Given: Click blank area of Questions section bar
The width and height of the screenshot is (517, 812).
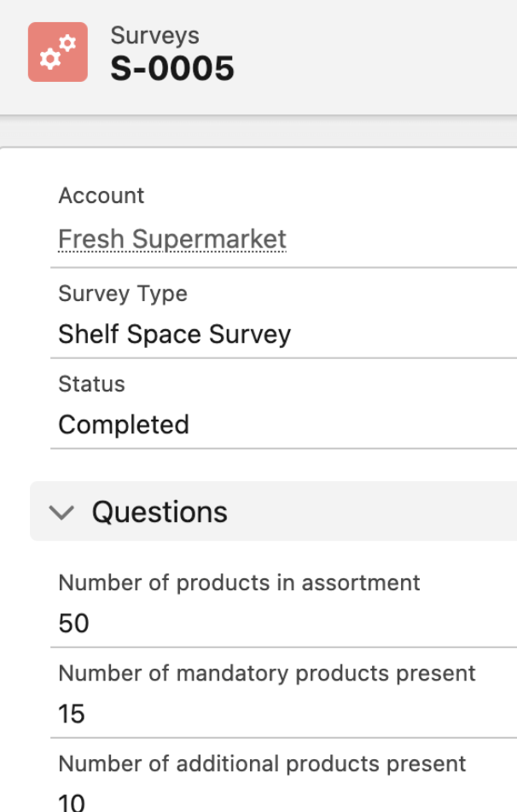Looking at the screenshot, I should click(x=375, y=512).
